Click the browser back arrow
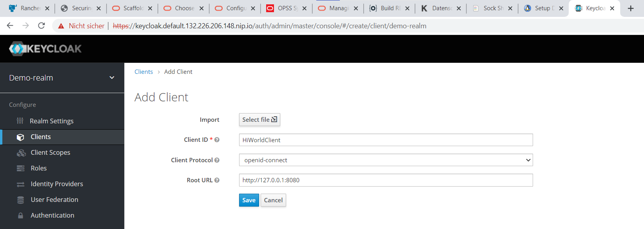This screenshot has width=644, height=229. pos(10,26)
